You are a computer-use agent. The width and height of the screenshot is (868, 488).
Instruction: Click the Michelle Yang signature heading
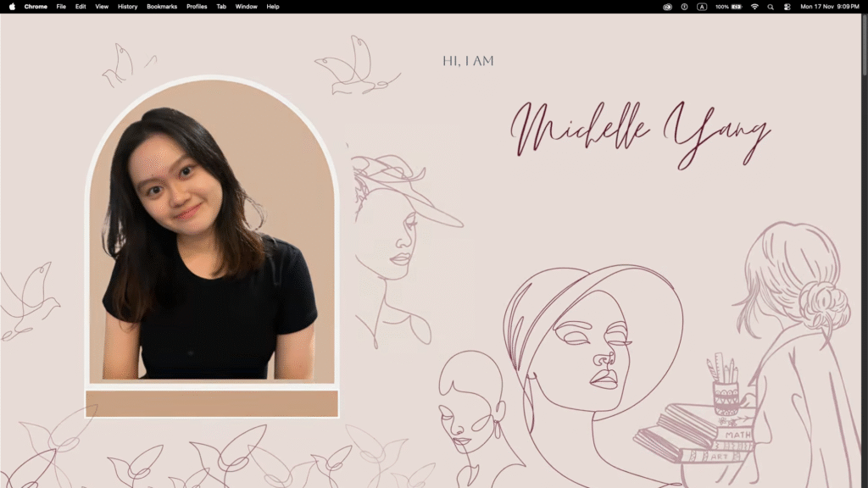coord(639,133)
